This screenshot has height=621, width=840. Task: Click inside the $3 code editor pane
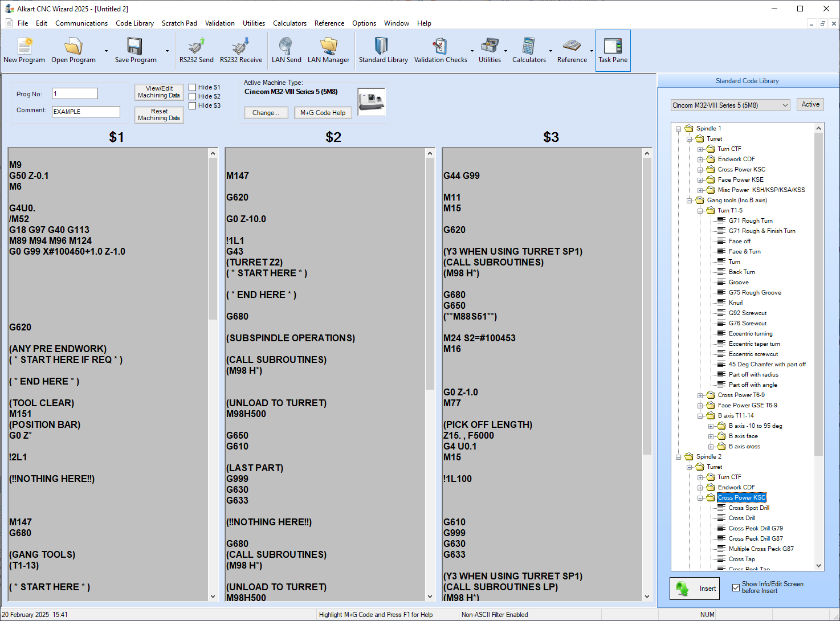(x=543, y=374)
